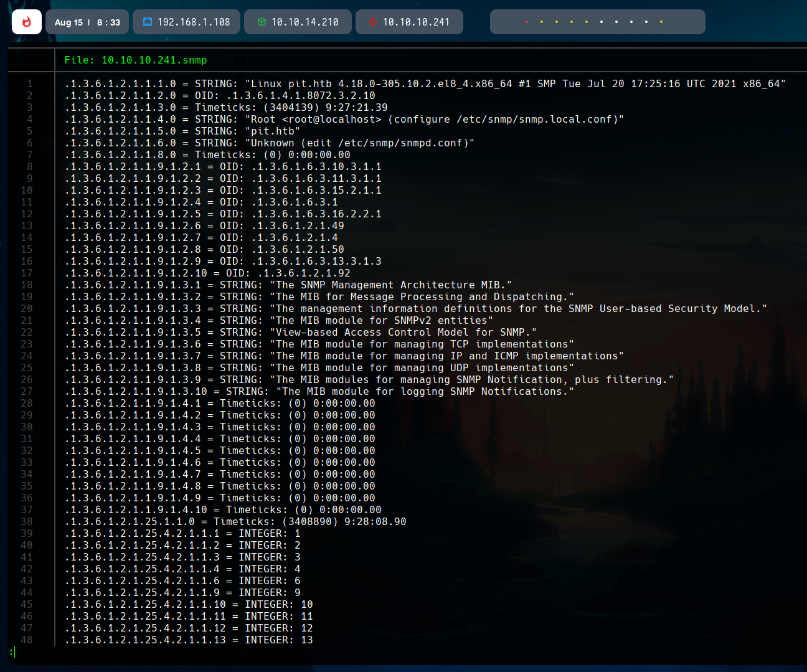Switch to the fifth workspace dot
This screenshot has height=672, width=807.
pyautogui.click(x=587, y=22)
